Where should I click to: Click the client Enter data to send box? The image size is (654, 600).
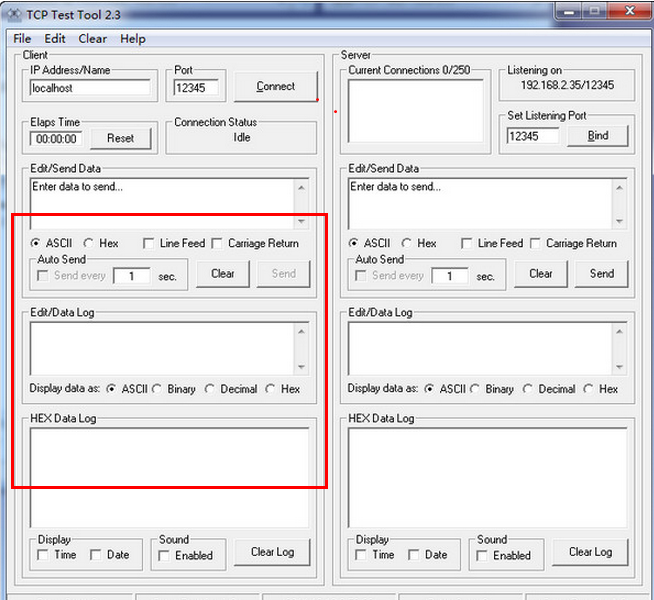click(162, 203)
